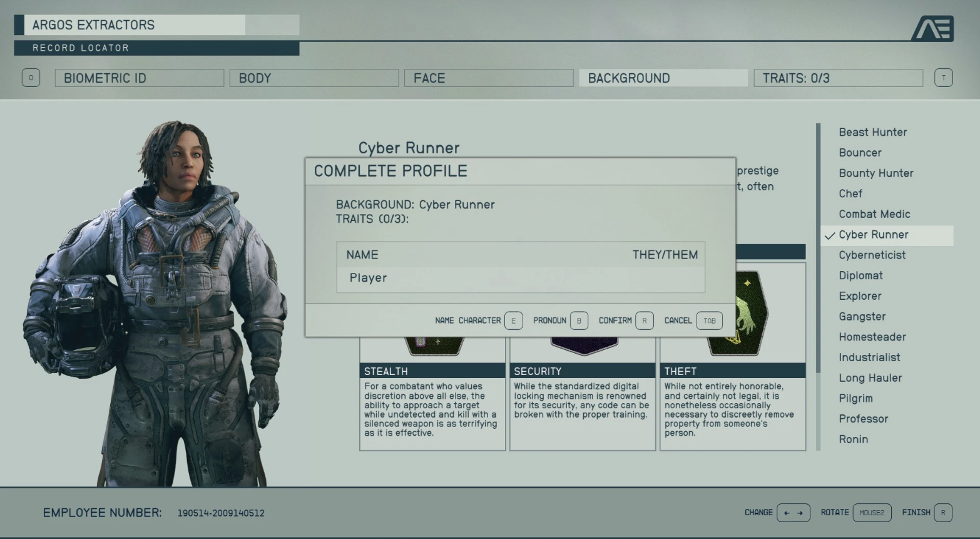Select Combat Medic background

pyautogui.click(x=874, y=214)
